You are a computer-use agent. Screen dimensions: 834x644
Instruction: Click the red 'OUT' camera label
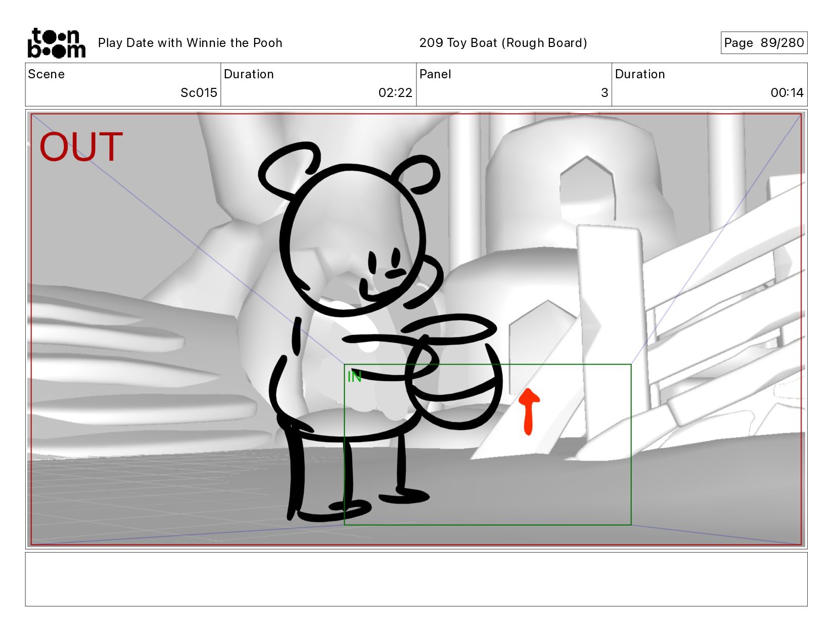coord(81,147)
